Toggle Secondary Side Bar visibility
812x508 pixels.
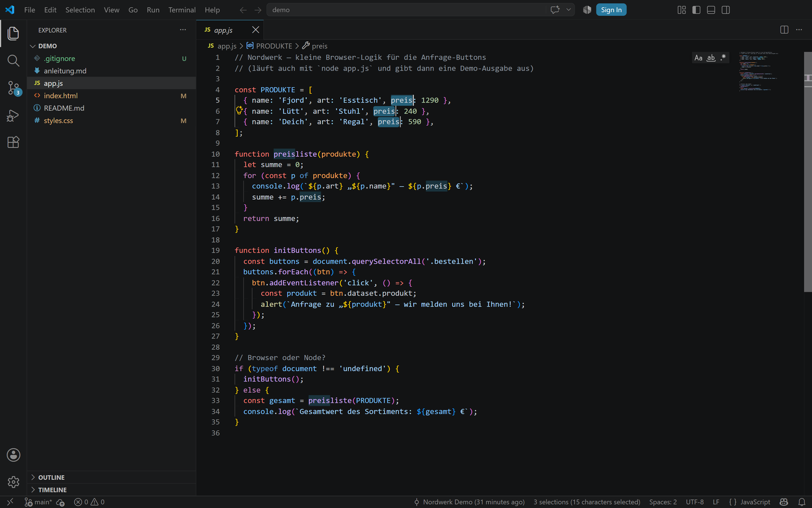point(726,10)
